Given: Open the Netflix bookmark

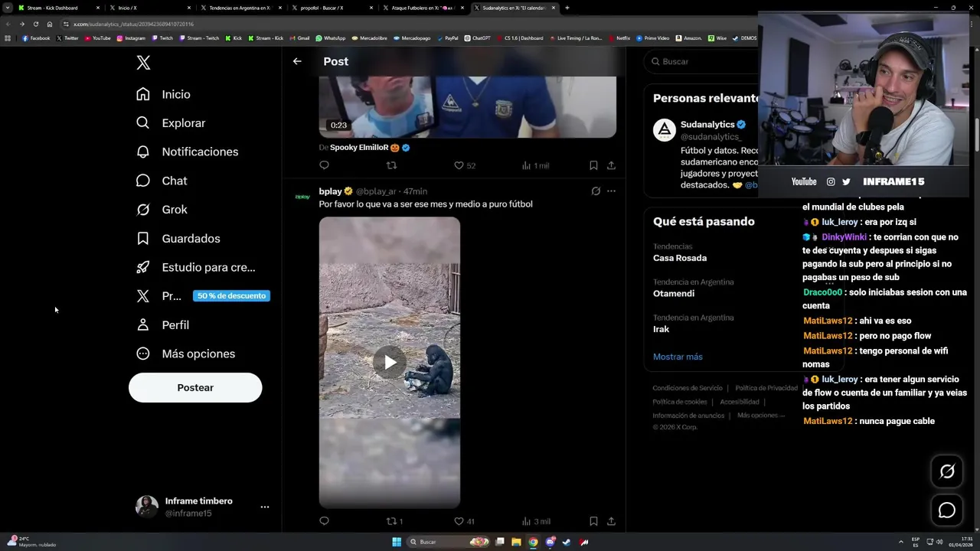Looking at the screenshot, I should pyautogui.click(x=619, y=38).
